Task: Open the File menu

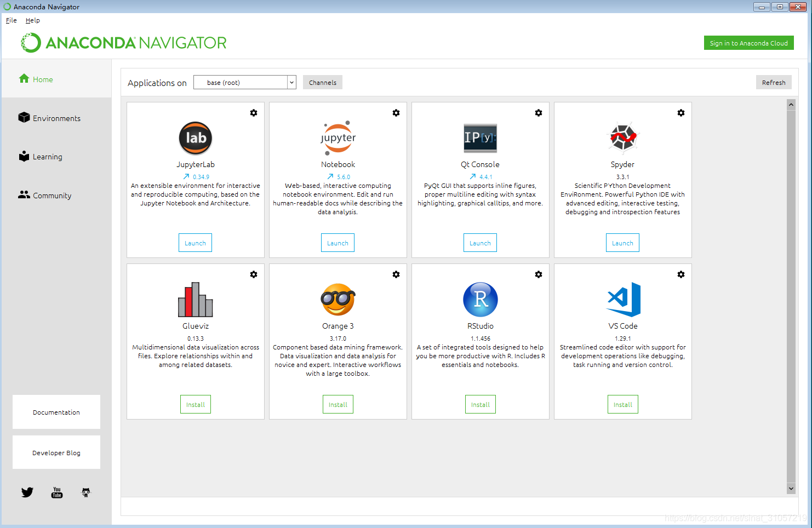Action: tap(12, 20)
